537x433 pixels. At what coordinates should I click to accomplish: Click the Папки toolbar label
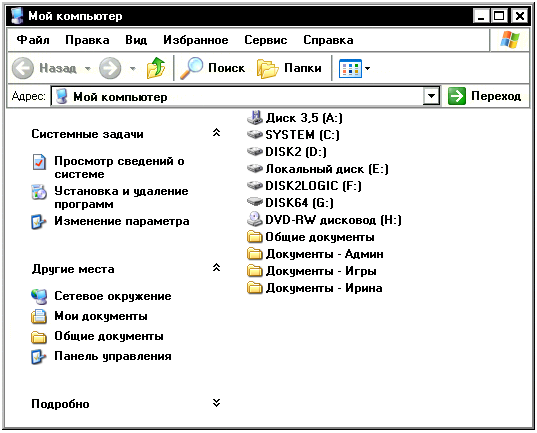tap(303, 68)
